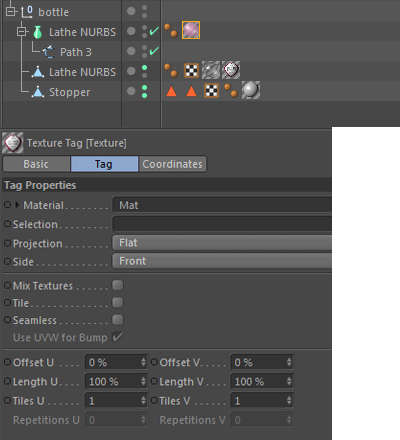This screenshot has width=400, height=440.
Task: Toggle the Tile checkbox
Action: click(118, 303)
